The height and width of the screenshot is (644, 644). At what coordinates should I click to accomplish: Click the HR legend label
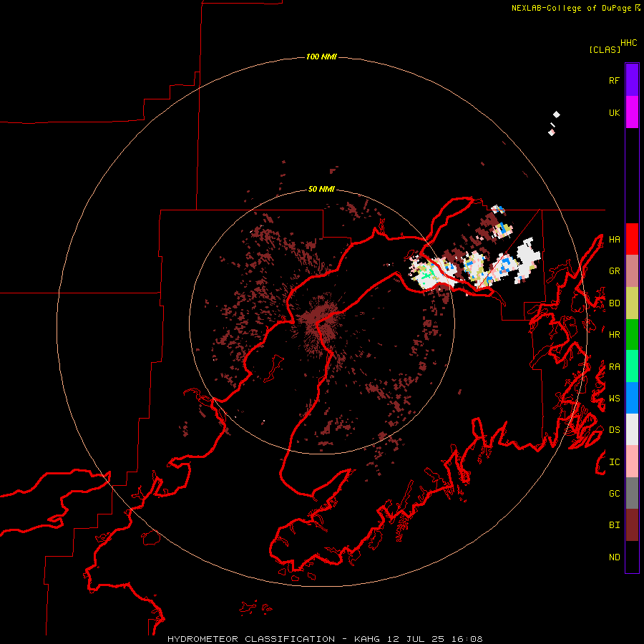[614, 335]
